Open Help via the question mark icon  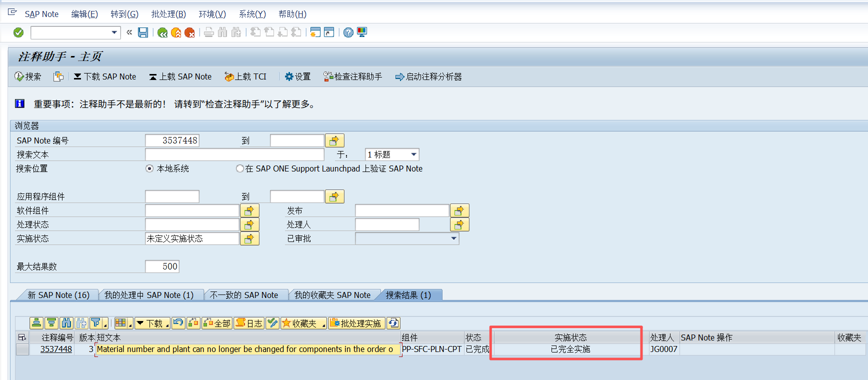pyautogui.click(x=348, y=32)
